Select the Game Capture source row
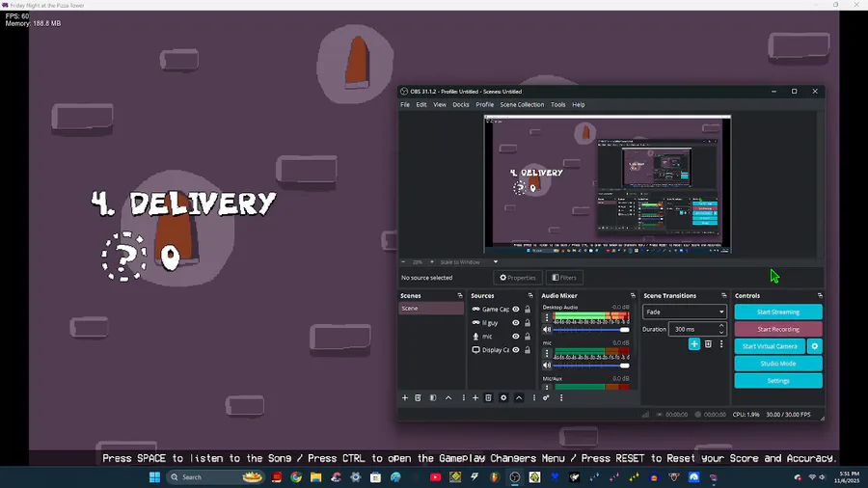The width and height of the screenshot is (868, 488). [501, 310]
